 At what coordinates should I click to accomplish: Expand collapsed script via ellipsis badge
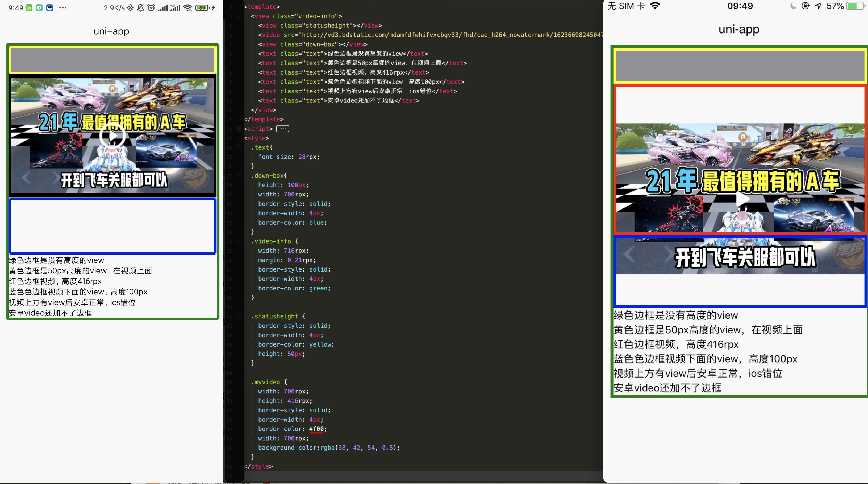(x=282, y=129)
